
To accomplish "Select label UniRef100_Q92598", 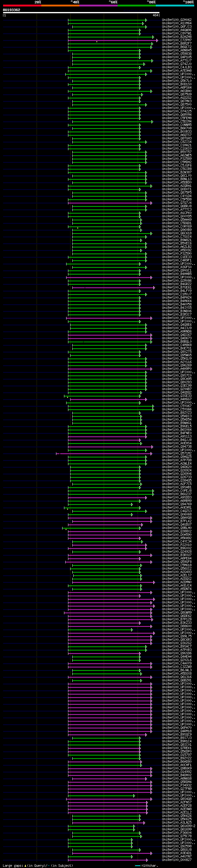I will pos(176,846).
